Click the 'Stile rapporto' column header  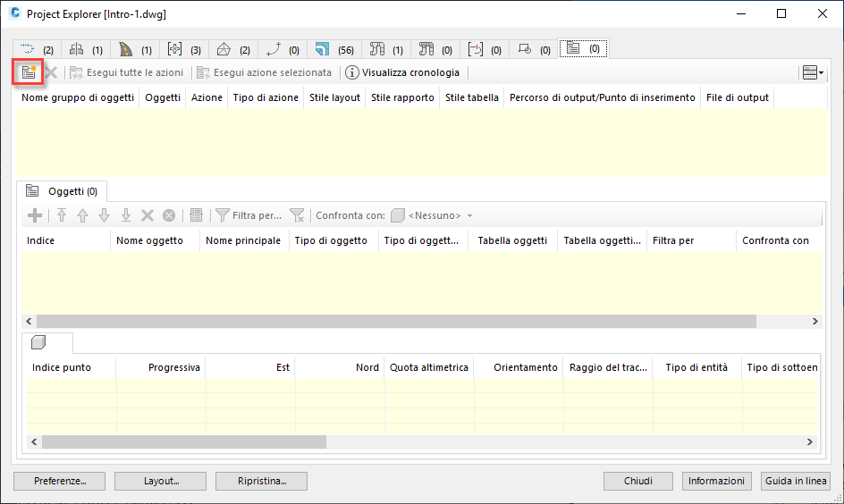tap(402, 97)
